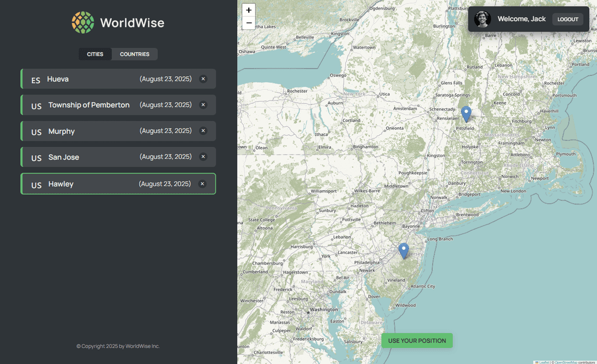Click the WorldWise logo
This screenshot has height=364, width=597.
(x=118, y=23)
